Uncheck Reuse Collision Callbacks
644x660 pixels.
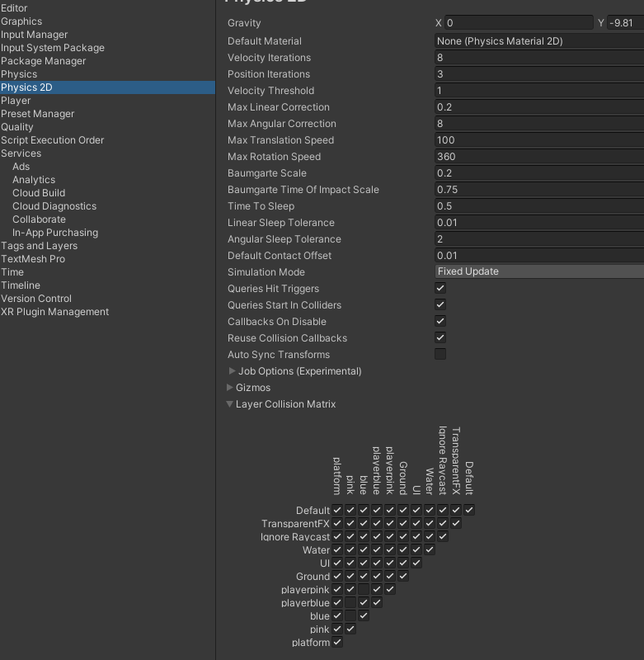pyautogui.click(x=440, y=338)
